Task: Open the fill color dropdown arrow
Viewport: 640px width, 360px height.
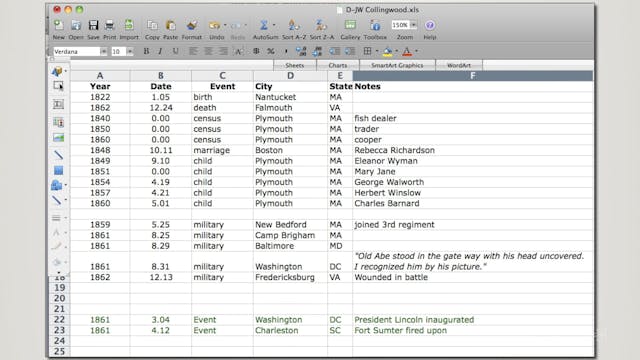Action: tap(397, 51)
